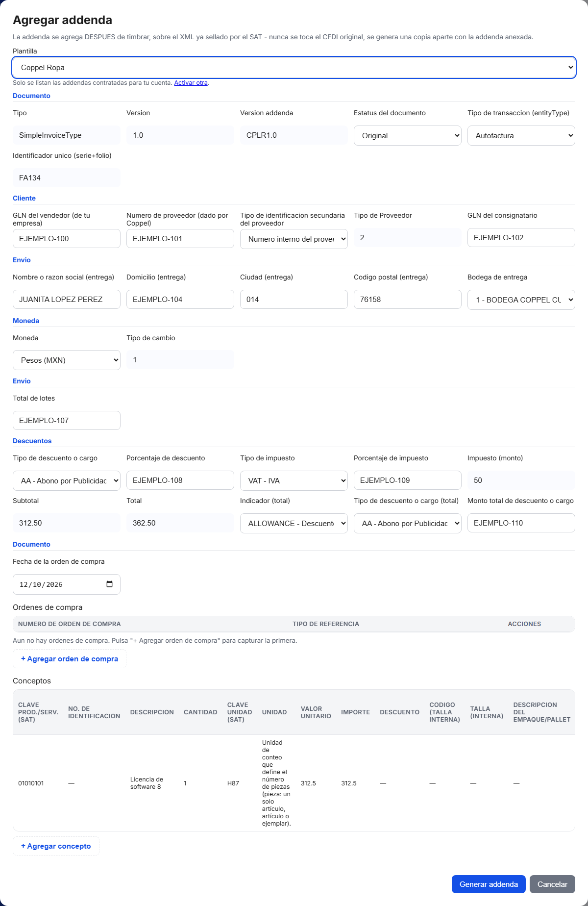Viewport: 588px width, 906px height.
Task: Click the 'Cancelar' button
Action: [552, 884]
